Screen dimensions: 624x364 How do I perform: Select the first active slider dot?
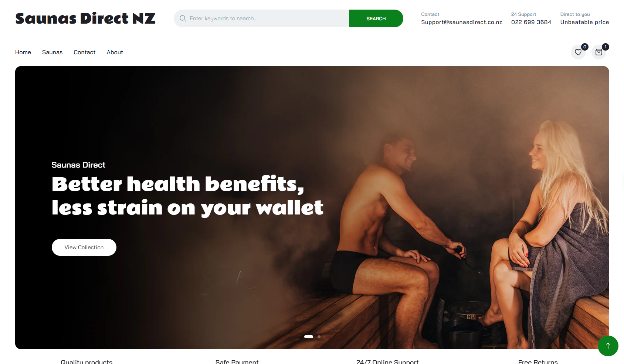(x=309, y=337)
